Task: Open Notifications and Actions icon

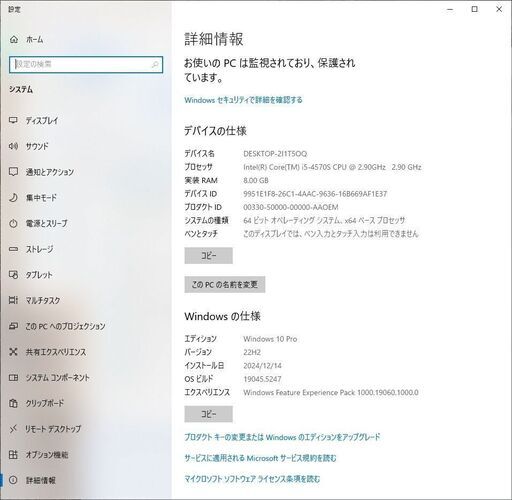Action: pos(13,172)
